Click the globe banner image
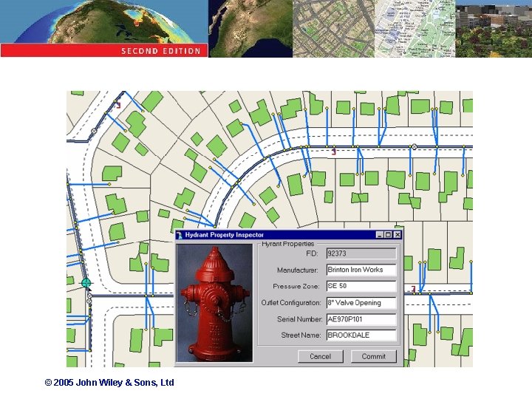This screenshot has width=532, height=399. click(104, 21)
